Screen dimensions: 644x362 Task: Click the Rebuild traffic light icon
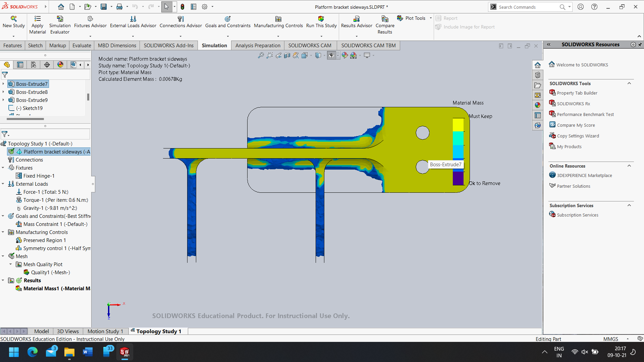pyautogui.click(x=182, y=7)
